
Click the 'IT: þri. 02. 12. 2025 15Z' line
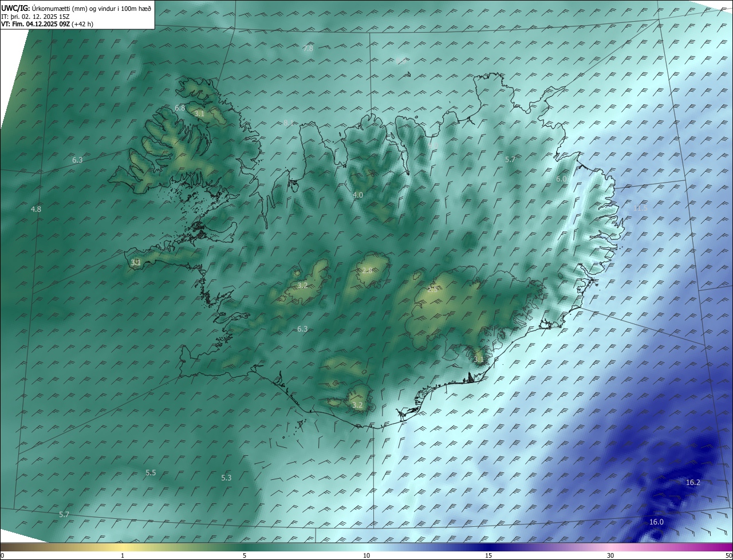36,17
